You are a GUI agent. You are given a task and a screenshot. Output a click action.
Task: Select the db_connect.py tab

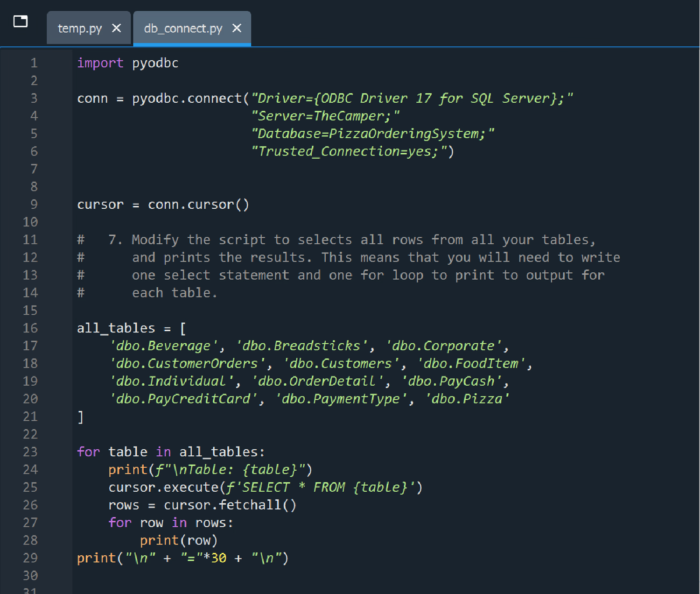click(x=183, y=28)
